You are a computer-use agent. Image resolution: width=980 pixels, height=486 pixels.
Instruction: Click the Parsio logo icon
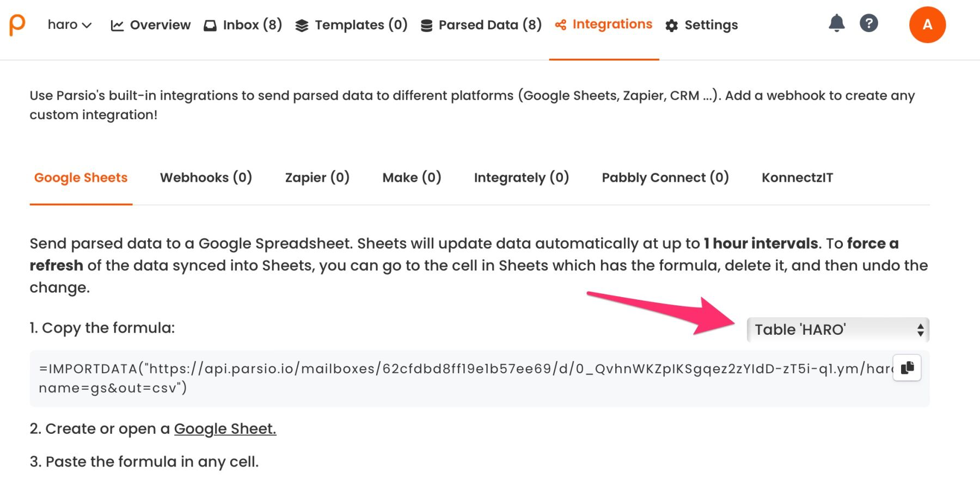tap(17, 25)
